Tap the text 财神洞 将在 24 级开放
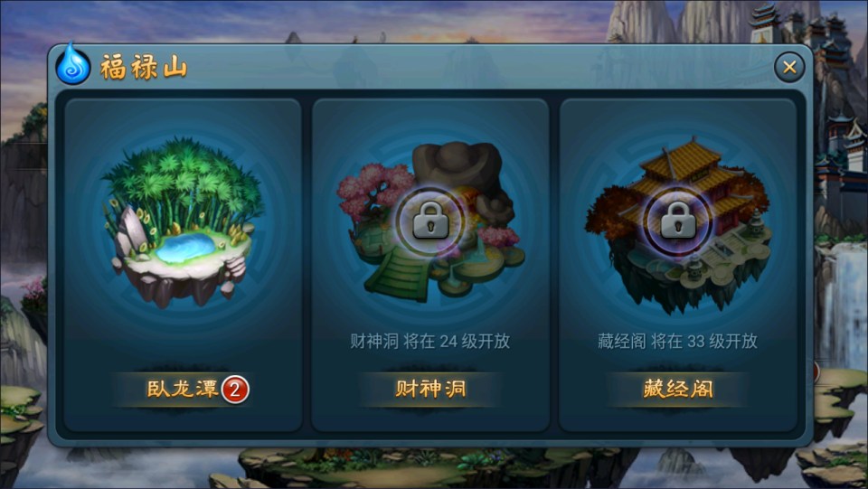This screenshot has width=868, height=489. coord(429,342)
